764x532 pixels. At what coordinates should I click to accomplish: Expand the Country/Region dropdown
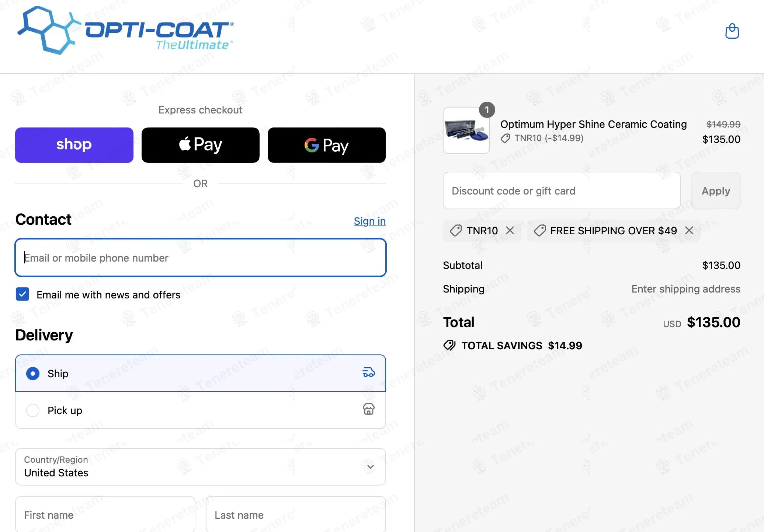(201, 467)
